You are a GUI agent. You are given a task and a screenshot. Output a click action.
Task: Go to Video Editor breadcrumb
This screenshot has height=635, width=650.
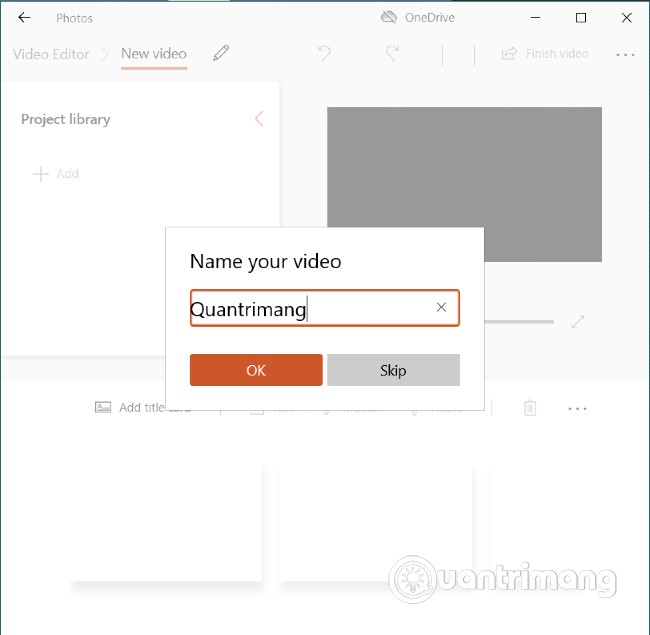pos(51,54)
